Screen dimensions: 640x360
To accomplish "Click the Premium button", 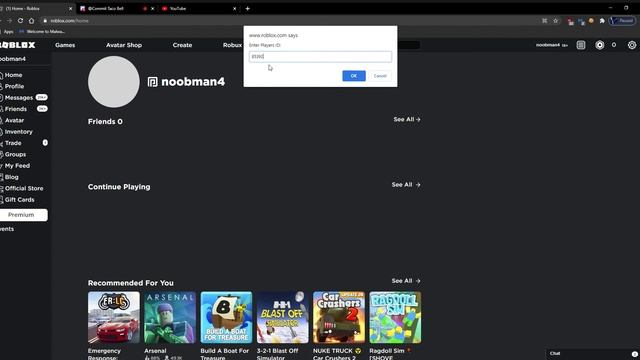I will [23, 215].
